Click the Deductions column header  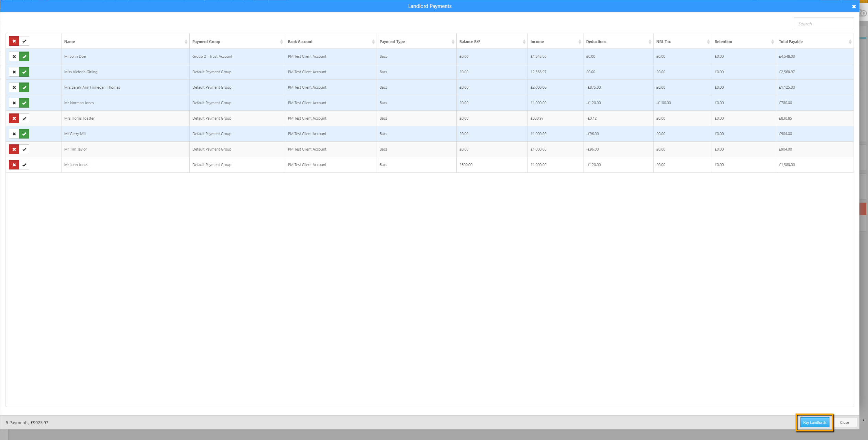pyautogui.click(x=596, y=42)
